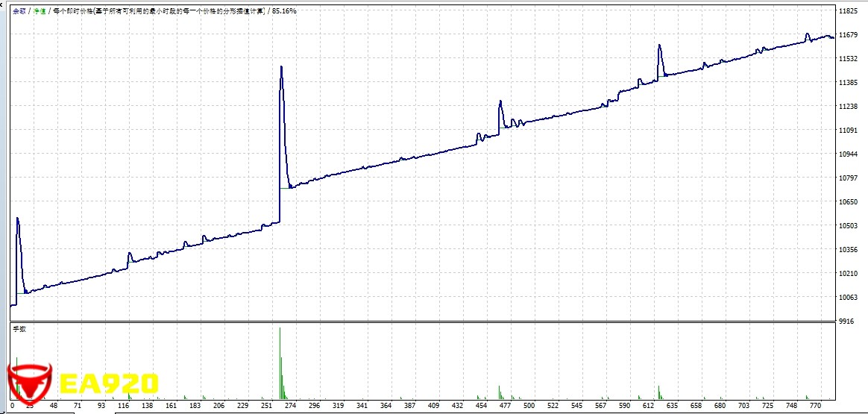Click the 余额 balance legend label
Screen dimensions: 868x414
pyautogui.click(x=19, y=11)
